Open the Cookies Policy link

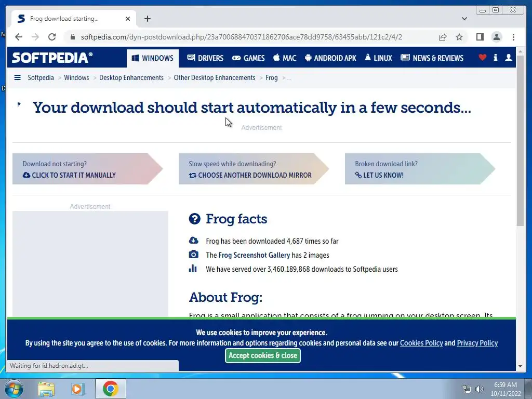(421, 343)
